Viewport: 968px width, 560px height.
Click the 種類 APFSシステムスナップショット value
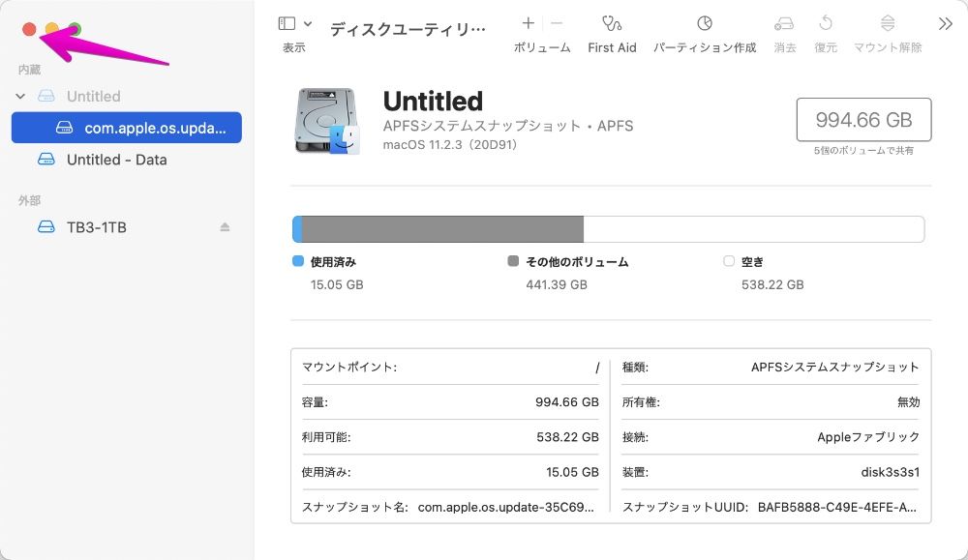834,367
